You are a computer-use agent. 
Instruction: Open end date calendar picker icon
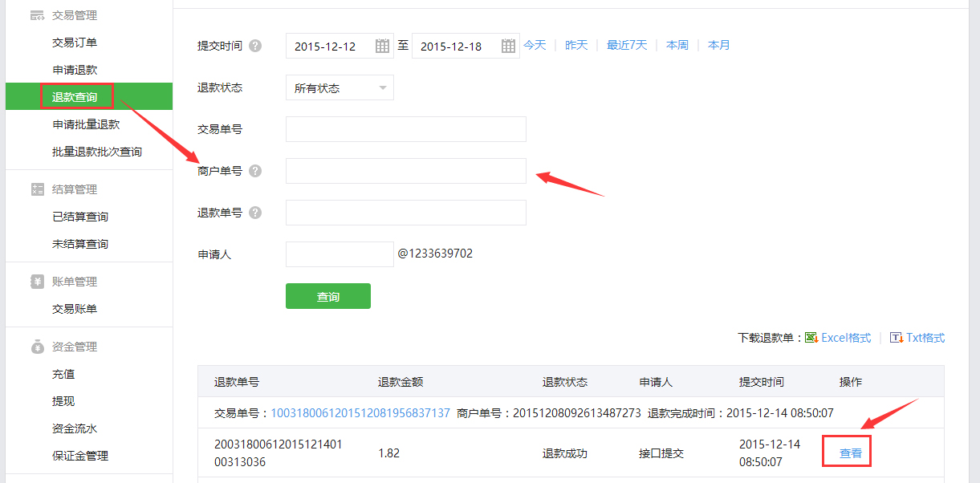(508, 47)
